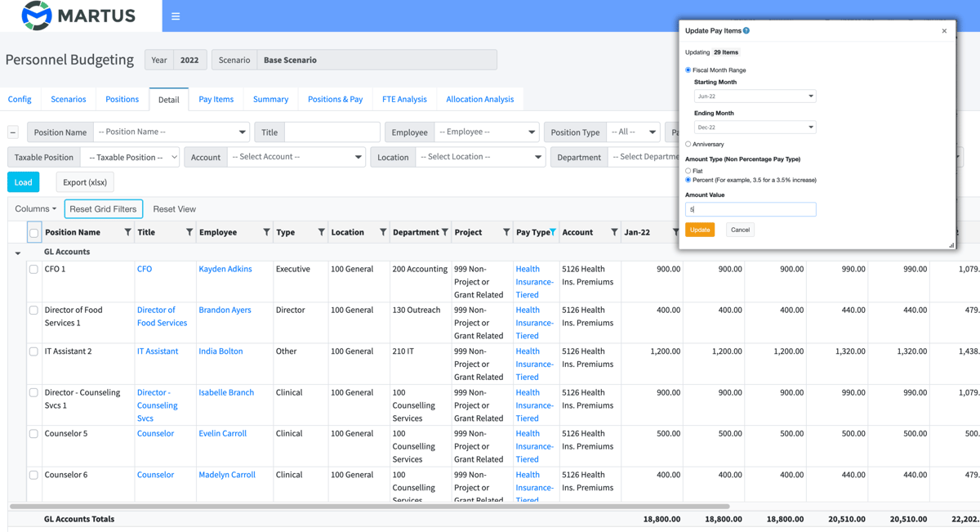Open the hamburger menu in the blue bar
Image resolution: width=980 pixels, height=532 pixels.
[175, 15]
